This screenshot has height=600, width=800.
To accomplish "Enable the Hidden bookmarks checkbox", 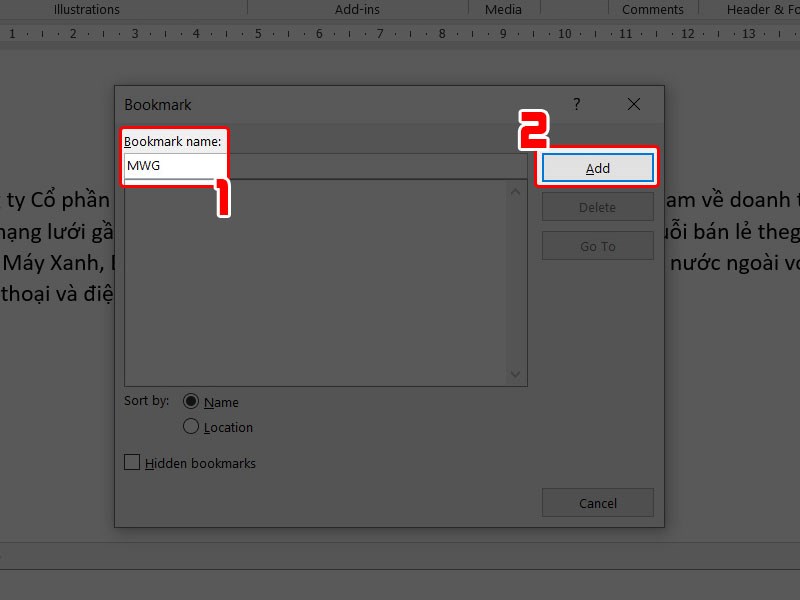I will coord(132,462).
